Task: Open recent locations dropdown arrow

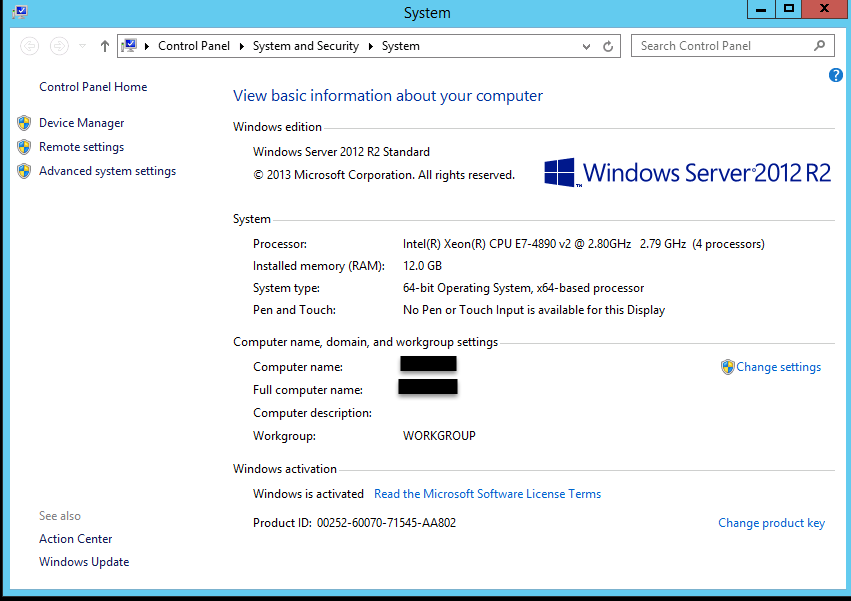Action: 82,46
